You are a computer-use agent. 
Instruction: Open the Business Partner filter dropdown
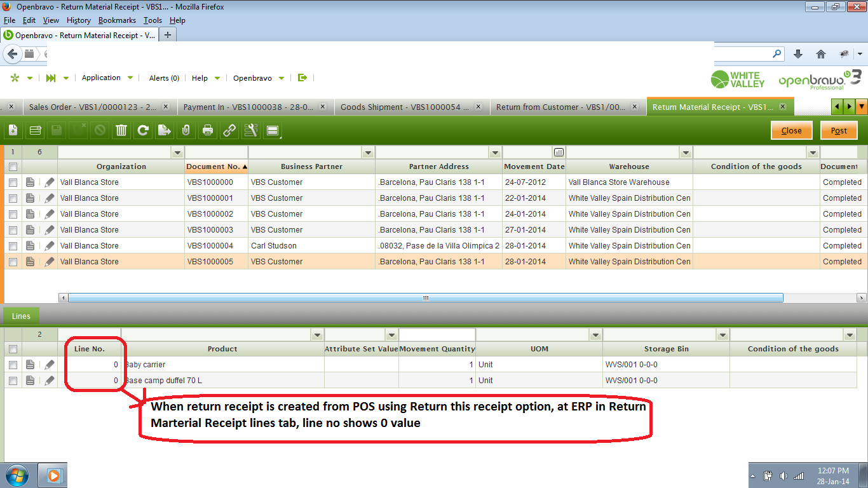click(x=368, y=152)
